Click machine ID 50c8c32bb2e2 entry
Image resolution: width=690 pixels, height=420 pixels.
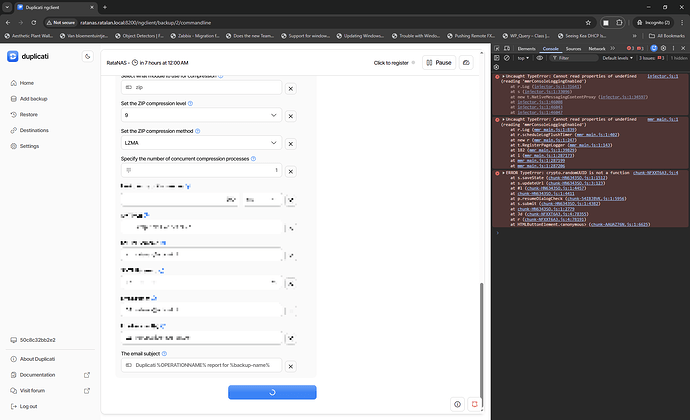point(37,340)
